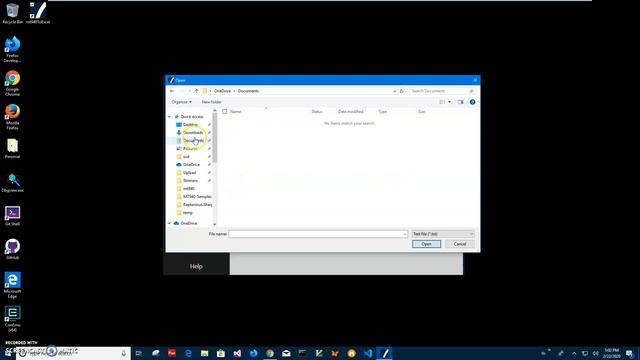Screen dimensions: 640x360
Task: Show the preview pane
Action: click(460, 102)
